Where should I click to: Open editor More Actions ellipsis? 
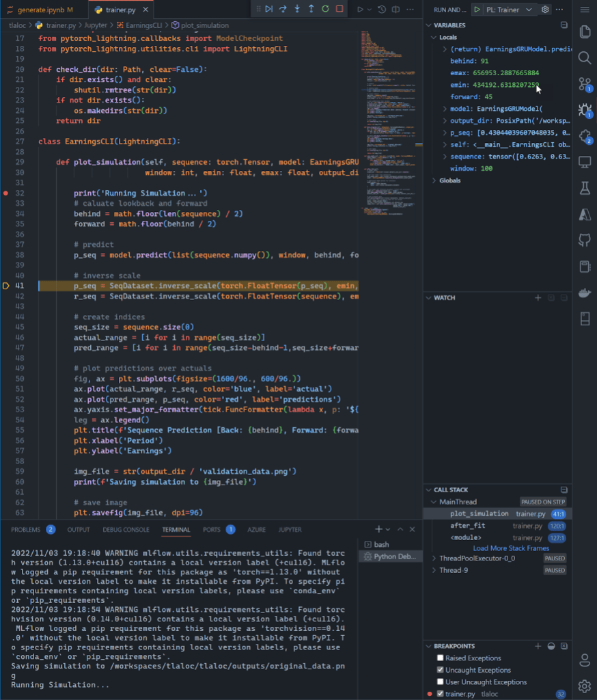point(410,10)
